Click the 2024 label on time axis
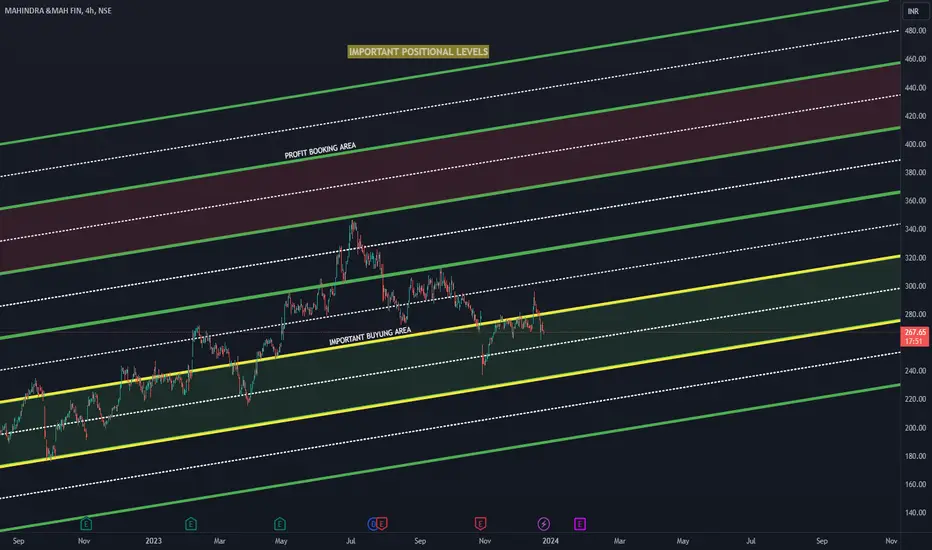 (x=550, y=540)
